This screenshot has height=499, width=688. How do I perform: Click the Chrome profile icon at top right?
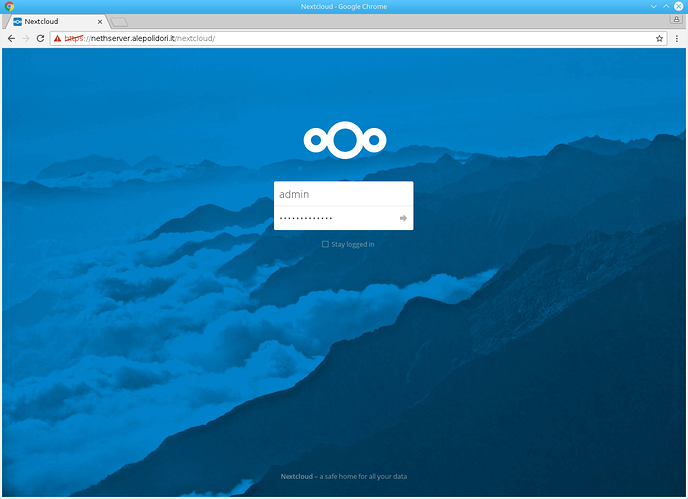coord(676,19)
